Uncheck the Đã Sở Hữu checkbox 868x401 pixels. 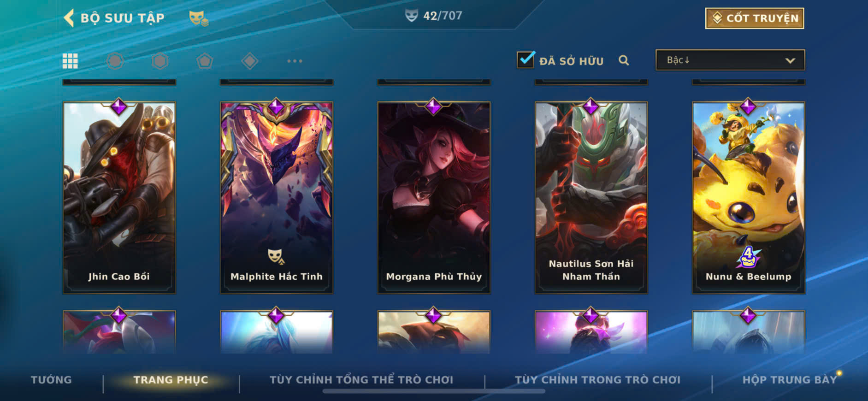tap(526, 60)
